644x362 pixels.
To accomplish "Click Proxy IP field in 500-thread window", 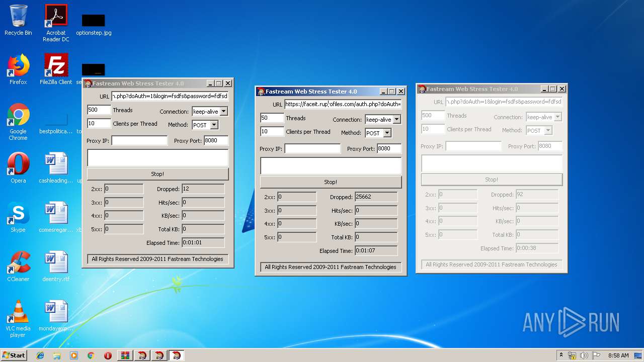I will tap(139, 141).
